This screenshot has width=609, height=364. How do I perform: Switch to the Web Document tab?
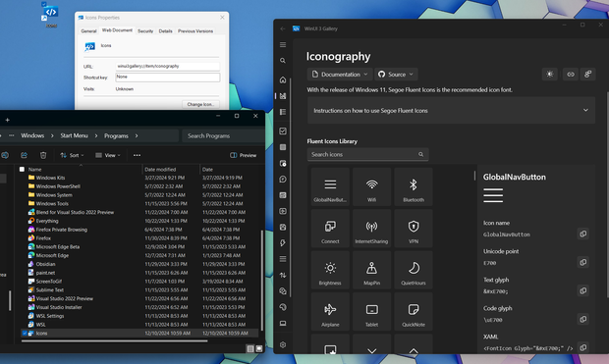pyautogui.click(x=117, y=30)
